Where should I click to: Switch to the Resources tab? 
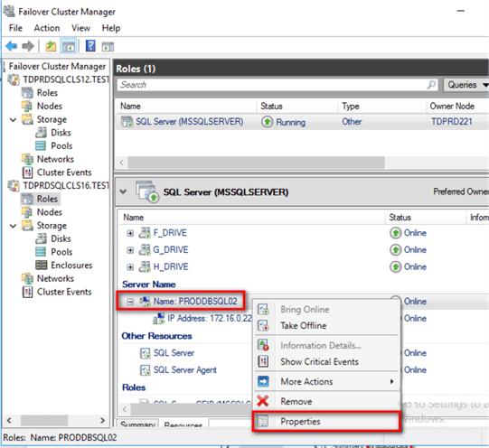[183, 425]
